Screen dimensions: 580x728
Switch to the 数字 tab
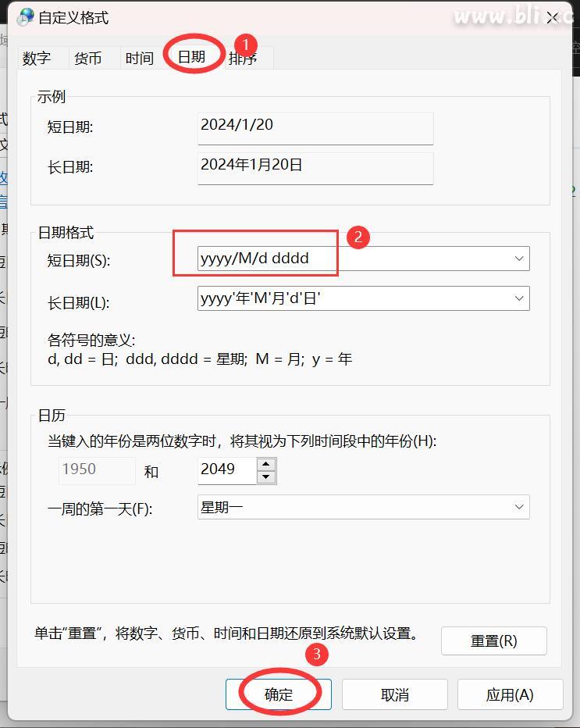coord(37,59)
